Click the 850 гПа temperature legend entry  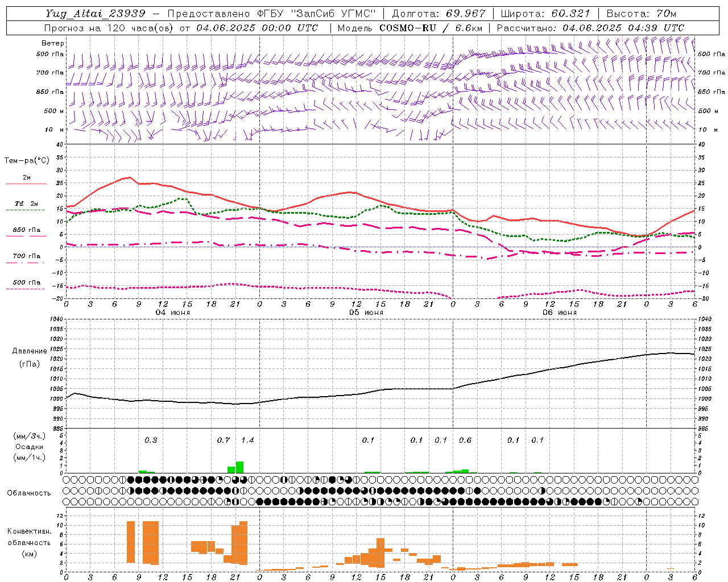click(x=27, y=230)
